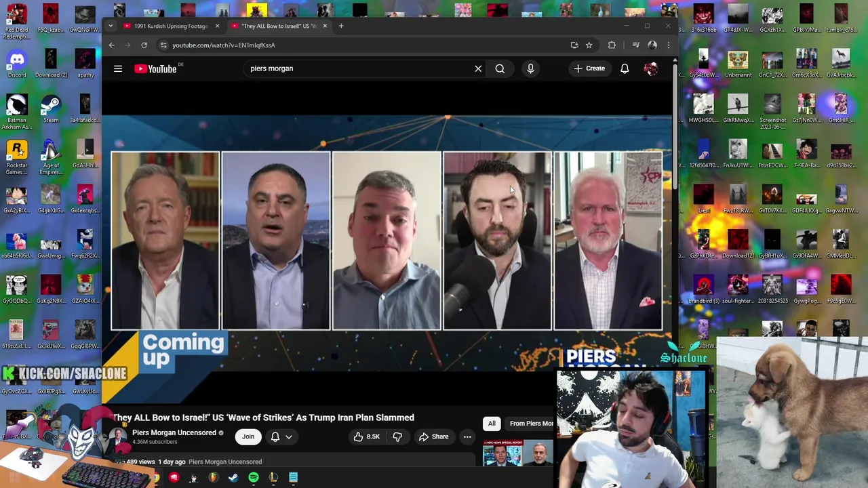Select the Steam desktop shortcut
This screenshot has width=868, height=488.
51,109
